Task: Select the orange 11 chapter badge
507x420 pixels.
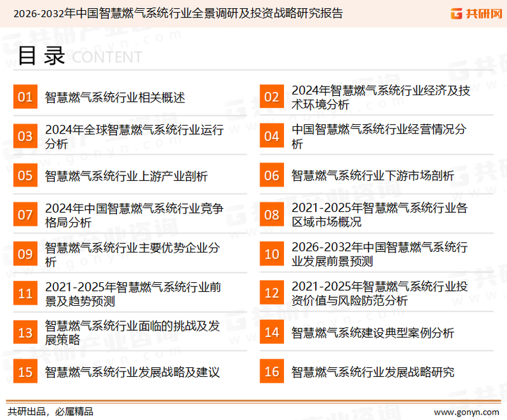Action: click(x=25, y=293)
